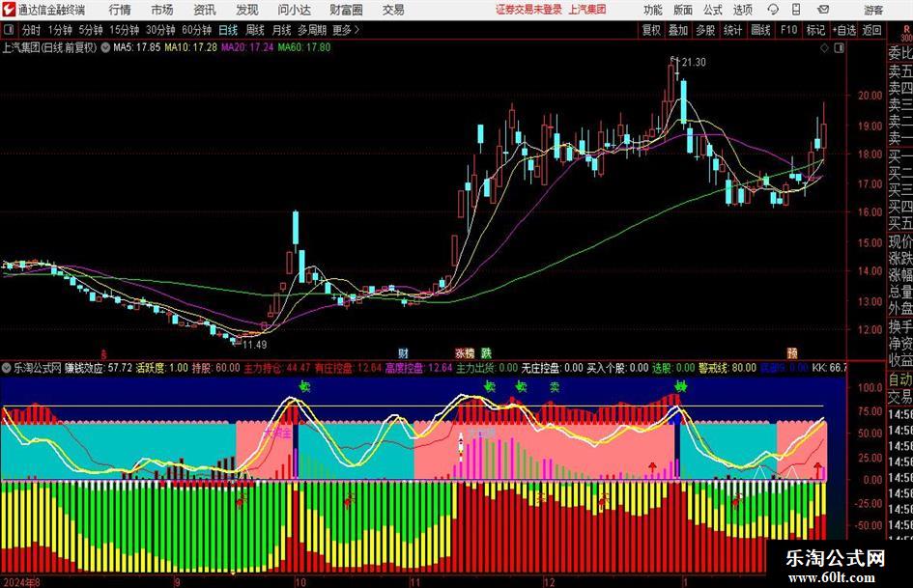Click the 画线 drawing tools button
Viewport: 913px width, 588px height.
(x=760, y=30)
